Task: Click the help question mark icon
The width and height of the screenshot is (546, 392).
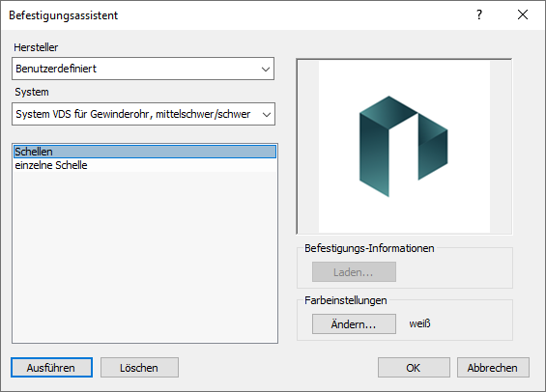Action: coord(479,14)
